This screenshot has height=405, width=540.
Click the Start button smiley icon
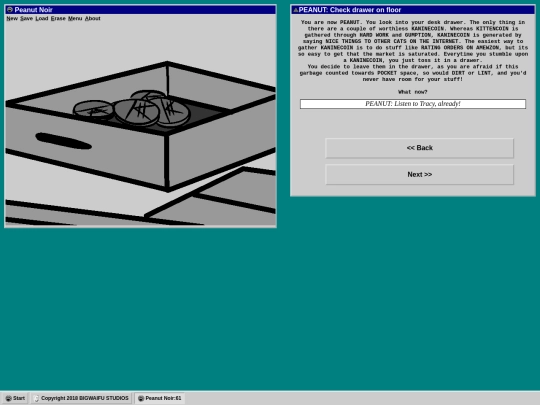pos(9,398)
